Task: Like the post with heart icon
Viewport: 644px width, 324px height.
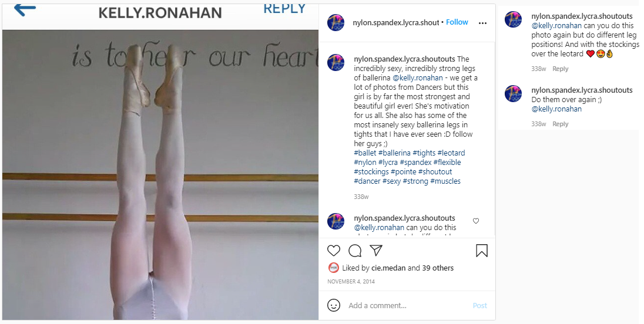Action: point(334,251)
